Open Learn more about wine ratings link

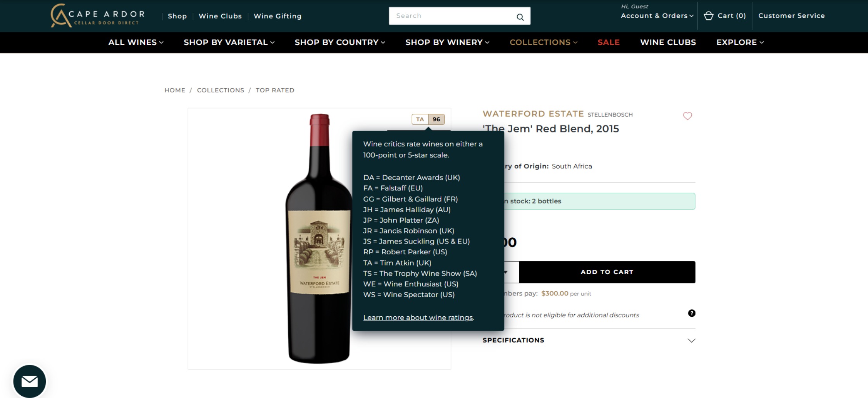[418, 317]
